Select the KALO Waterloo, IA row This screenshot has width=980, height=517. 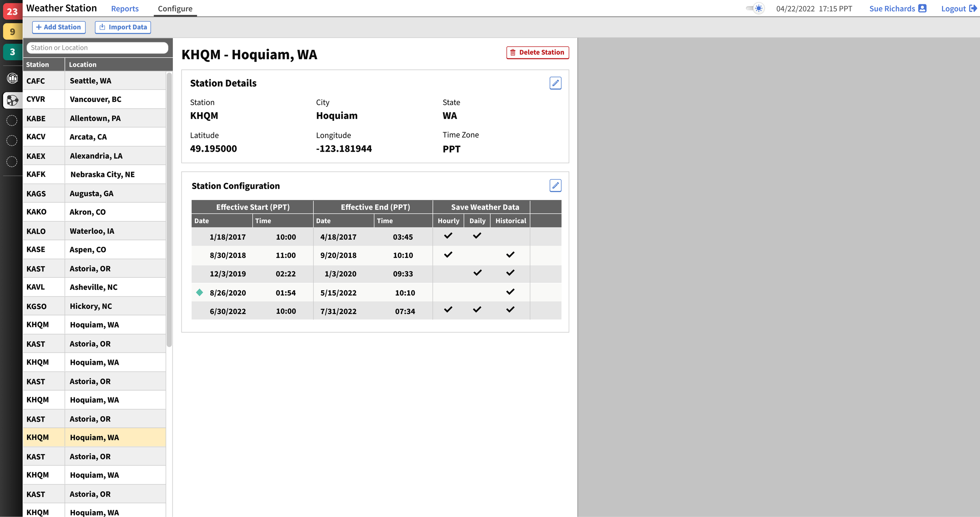(x=94, y=231)
